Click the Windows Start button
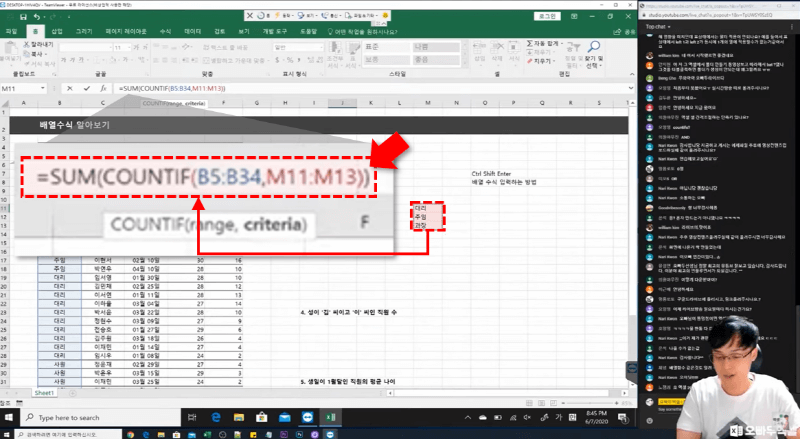The image size is (800, 439). (x=9, y=414)
